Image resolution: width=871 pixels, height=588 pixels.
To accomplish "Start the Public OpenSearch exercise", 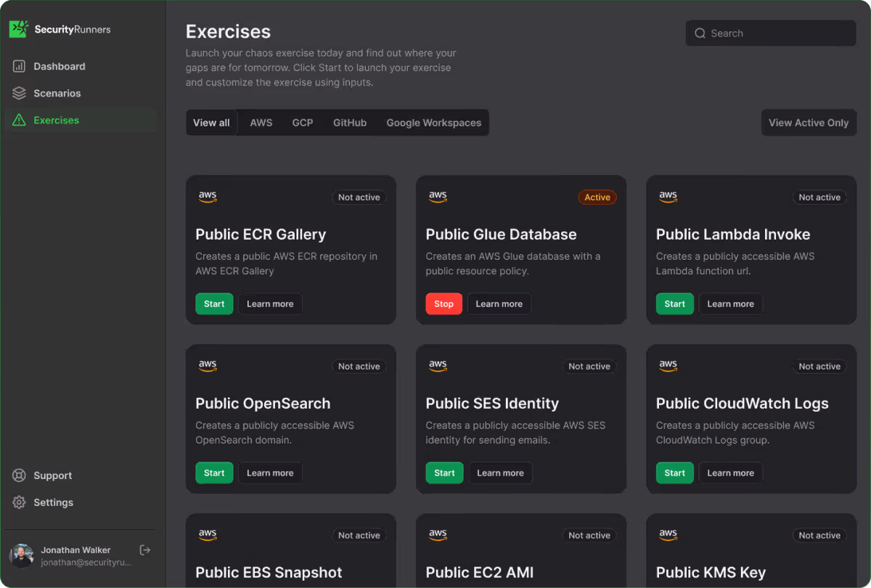I will pos(214,473).
